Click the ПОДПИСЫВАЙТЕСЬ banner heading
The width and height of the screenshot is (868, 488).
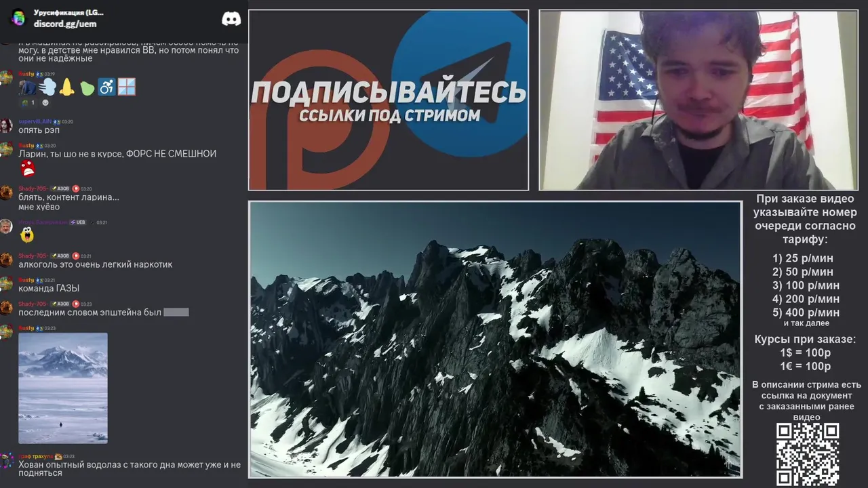(389, 93)
